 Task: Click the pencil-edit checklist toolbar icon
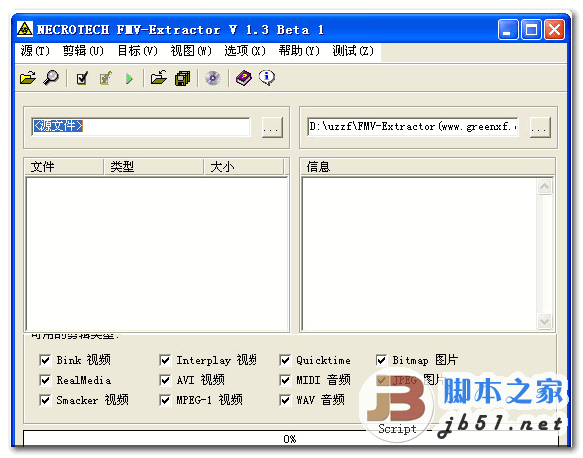(106, 78)
